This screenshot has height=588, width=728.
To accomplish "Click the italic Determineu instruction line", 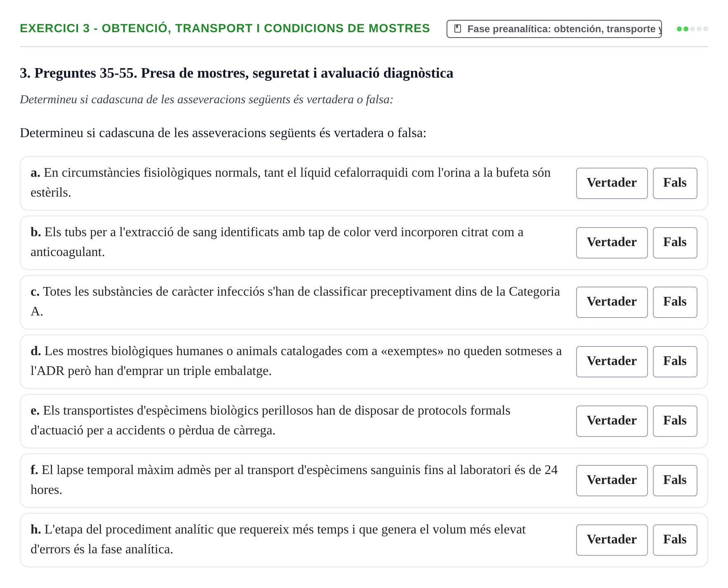I will (206, 100).
